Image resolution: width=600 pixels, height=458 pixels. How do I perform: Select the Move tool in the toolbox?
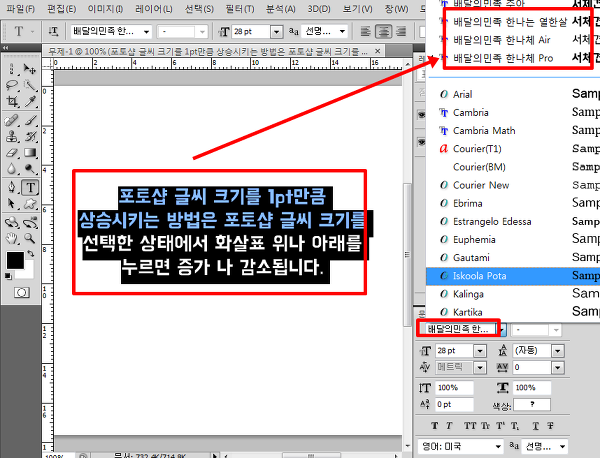[29, 69]
